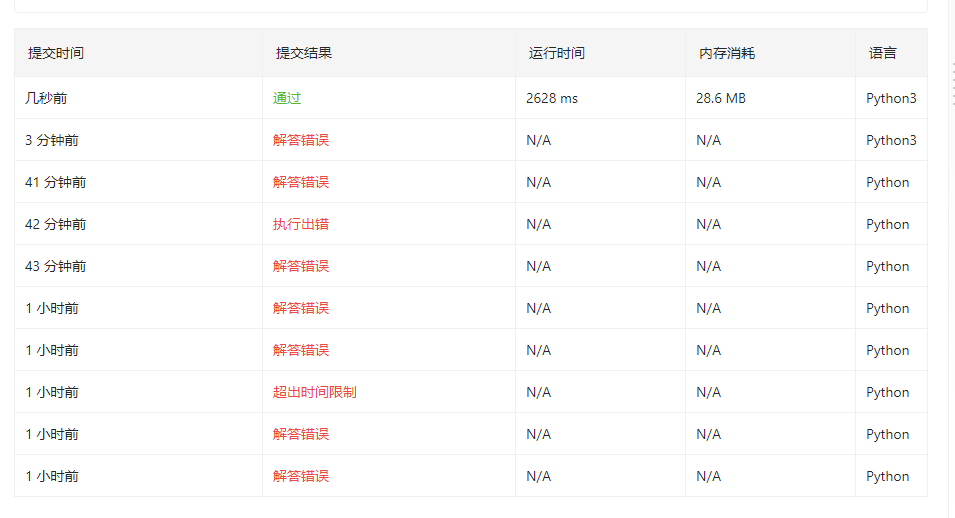Click the 内存消耗 column header

click(x=727, y=53)
